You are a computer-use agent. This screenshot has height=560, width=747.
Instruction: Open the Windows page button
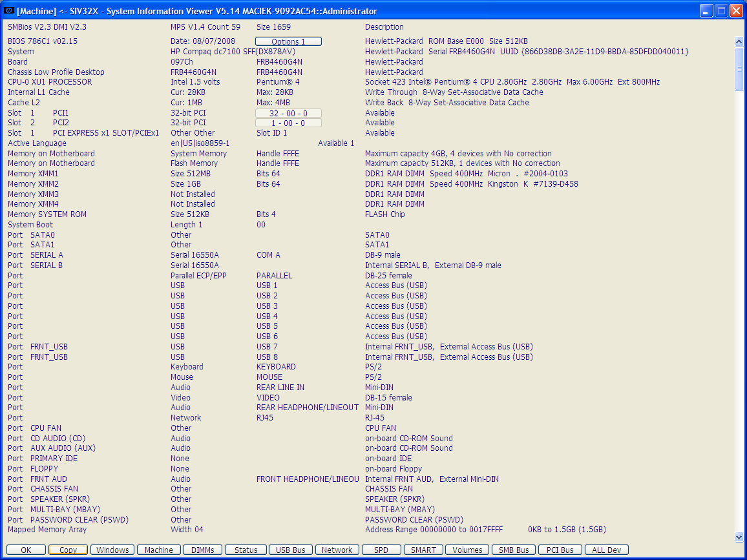112,550
